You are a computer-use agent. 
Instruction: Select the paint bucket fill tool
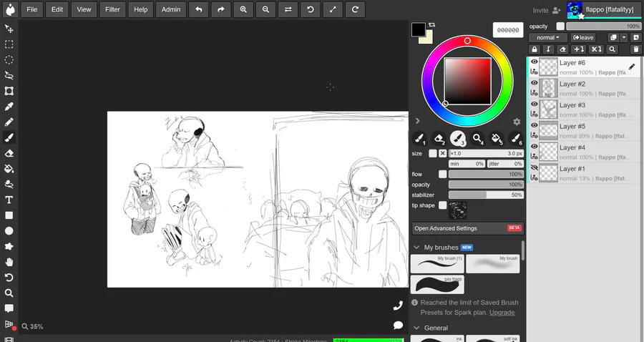[x=9, y=169]
